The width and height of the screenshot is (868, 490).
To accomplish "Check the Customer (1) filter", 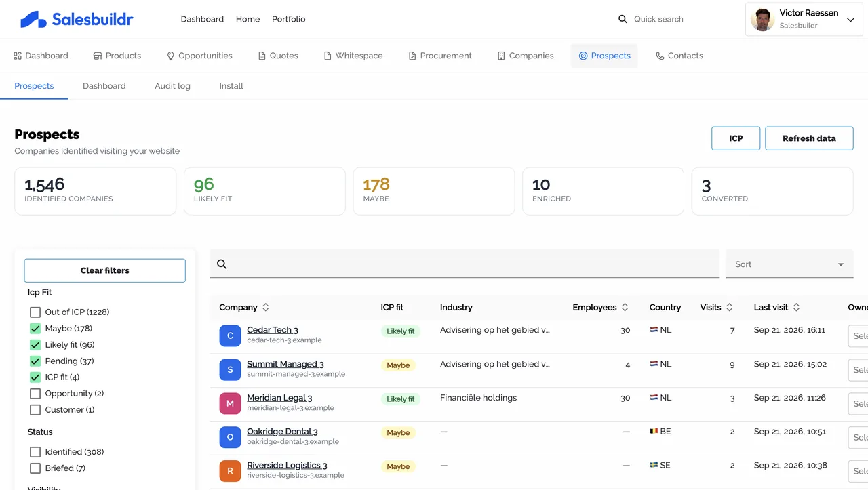I will click(35, 410).
